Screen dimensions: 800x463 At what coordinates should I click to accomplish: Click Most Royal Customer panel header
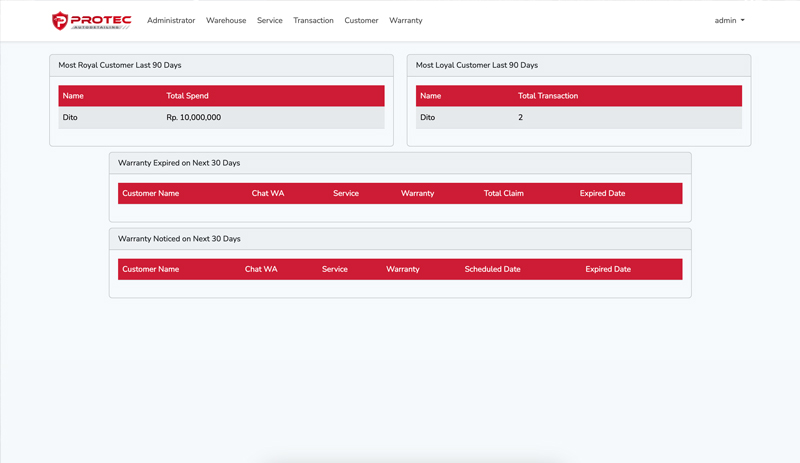(x=120, y=65)
